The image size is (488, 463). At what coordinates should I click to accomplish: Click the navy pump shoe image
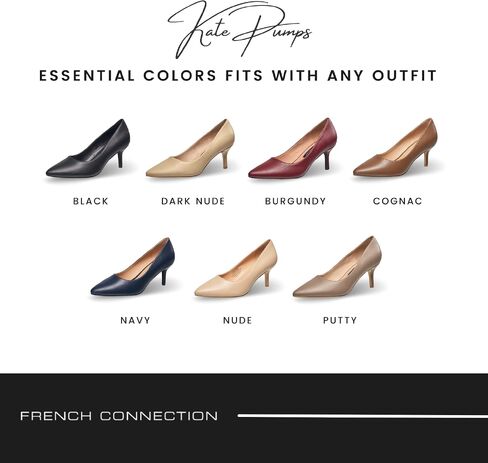133,267
